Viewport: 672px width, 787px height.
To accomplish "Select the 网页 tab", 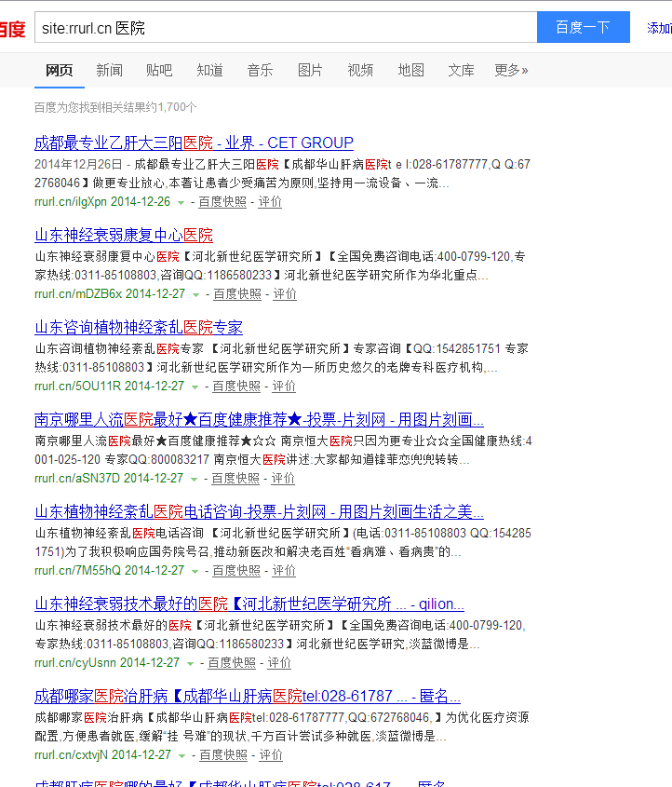I will [x=60, y=70].
